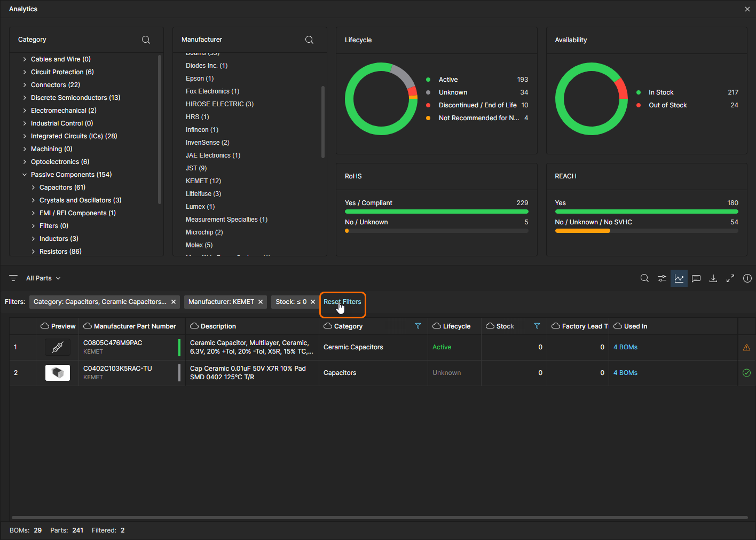Toggle the Analytics chart panel icon
Screen dimensions: 756x540
tap(679, 278)
